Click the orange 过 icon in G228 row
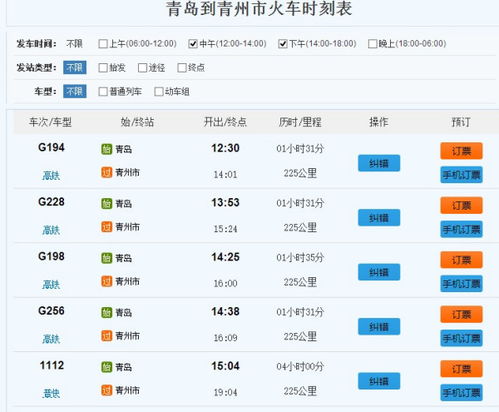 point(107,227)
